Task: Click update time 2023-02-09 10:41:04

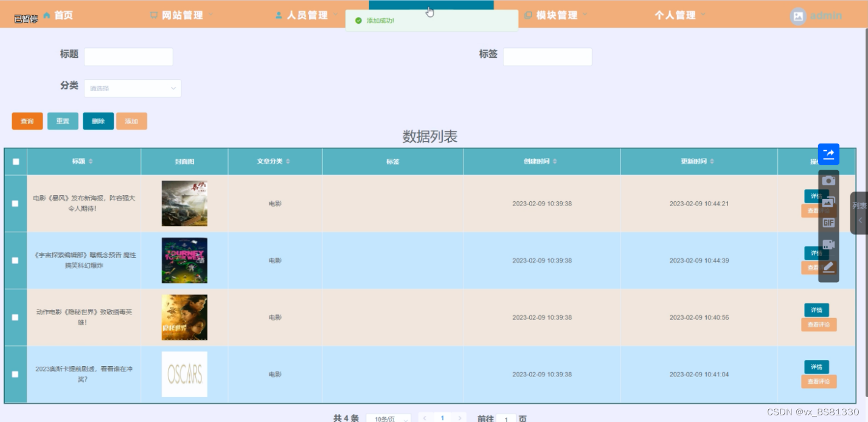Action: [699, 374]
